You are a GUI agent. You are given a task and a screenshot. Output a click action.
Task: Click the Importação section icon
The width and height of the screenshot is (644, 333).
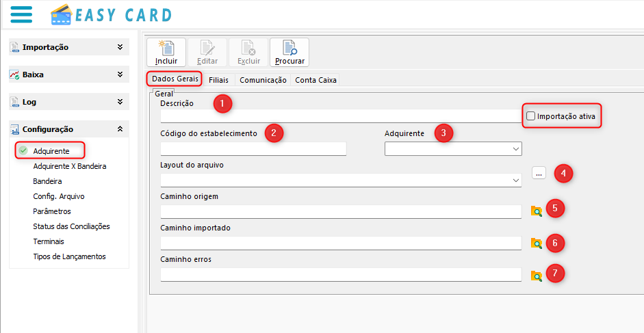[15, 47]
